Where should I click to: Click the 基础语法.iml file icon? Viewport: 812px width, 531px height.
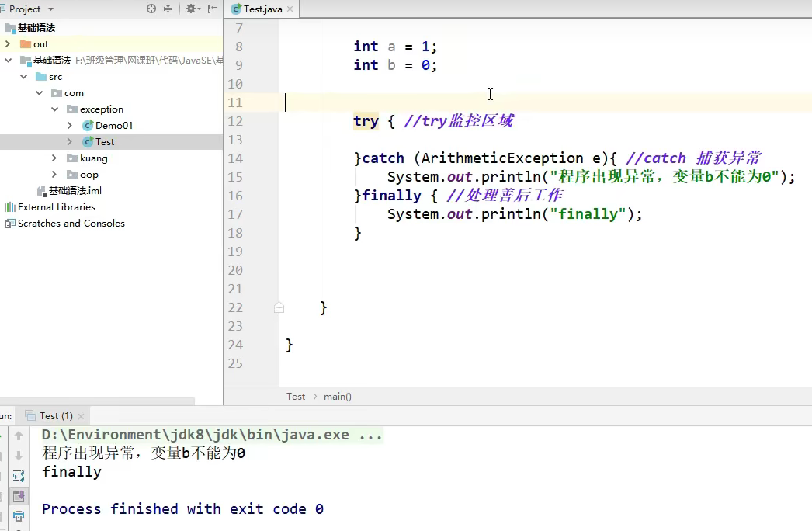(42, 191)
